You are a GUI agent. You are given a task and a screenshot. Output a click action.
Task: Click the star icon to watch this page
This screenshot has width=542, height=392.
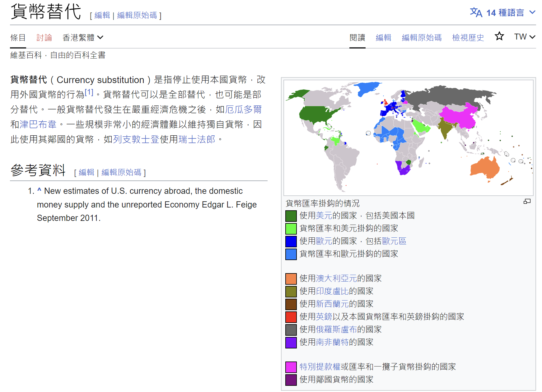pyautogui.click(x=499, y=36)
